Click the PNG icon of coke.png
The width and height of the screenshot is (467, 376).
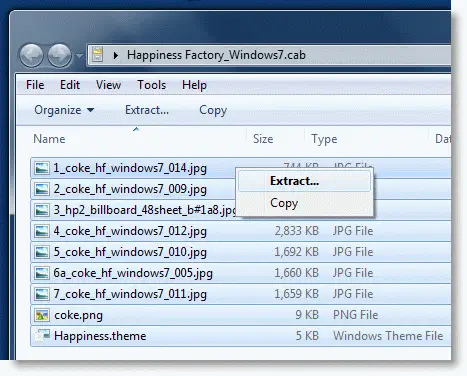[42, 315]
